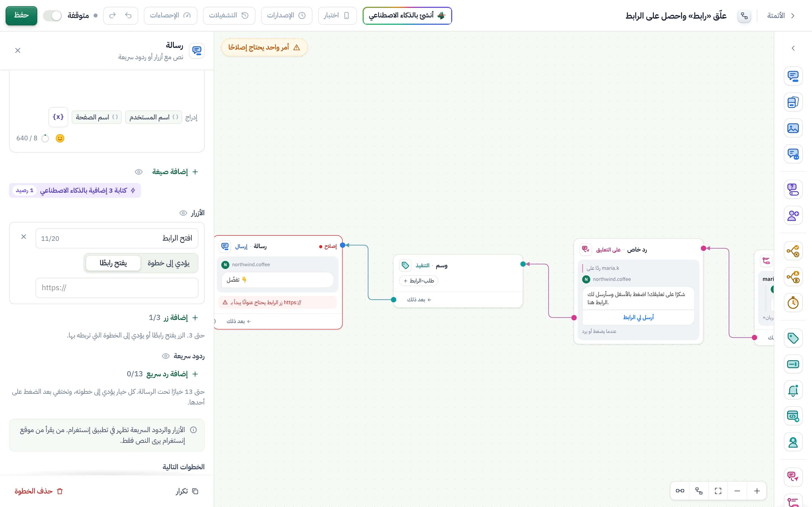The image size is (812, 507).
Task: Insert a variable with the {x} button
Action: (58, 117)
